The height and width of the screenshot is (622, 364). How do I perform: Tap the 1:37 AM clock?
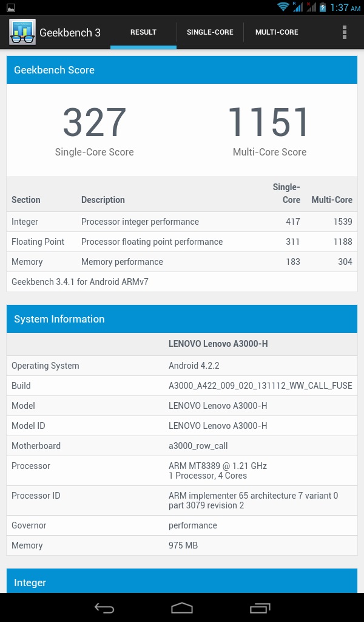[345, 7]
